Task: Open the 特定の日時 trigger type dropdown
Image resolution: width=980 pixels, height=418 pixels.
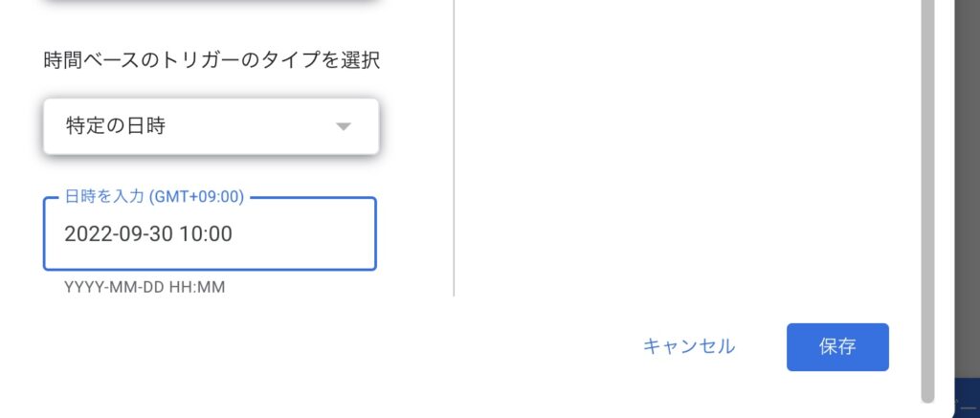Action: 211,126
